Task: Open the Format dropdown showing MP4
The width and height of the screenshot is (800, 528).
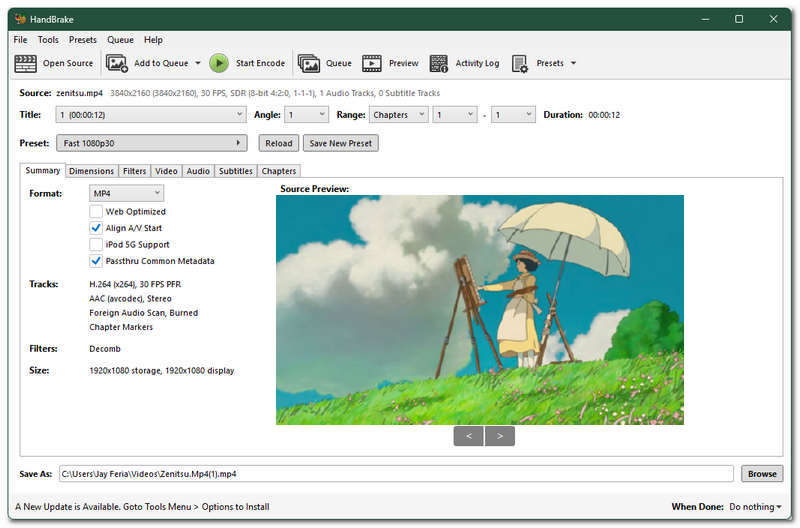Action: [x=127, y=193]
